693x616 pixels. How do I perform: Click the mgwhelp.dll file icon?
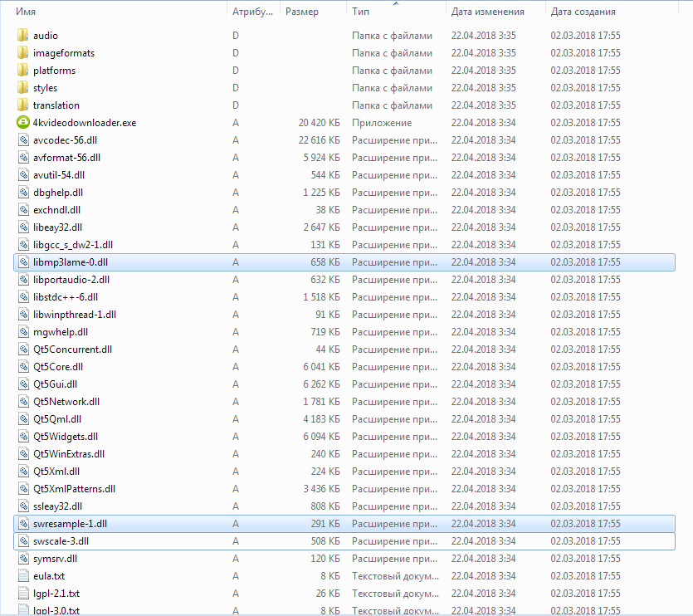coord(23,332)
